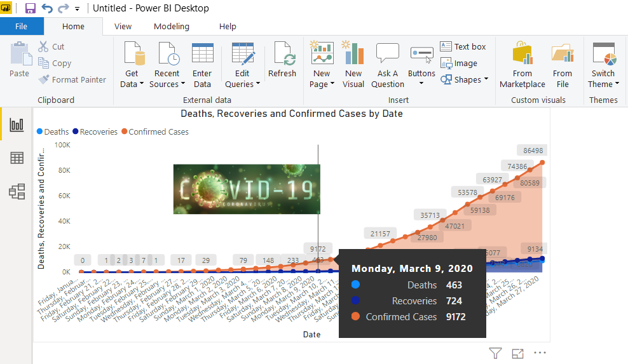
Task: Click the Cut scissors icon
Action: [43, 46]
